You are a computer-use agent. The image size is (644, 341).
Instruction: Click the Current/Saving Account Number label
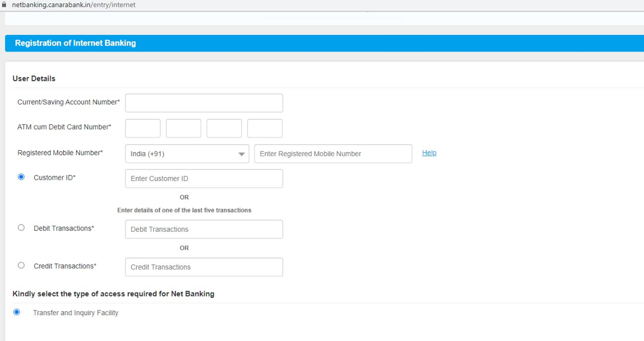coord(69,102)
